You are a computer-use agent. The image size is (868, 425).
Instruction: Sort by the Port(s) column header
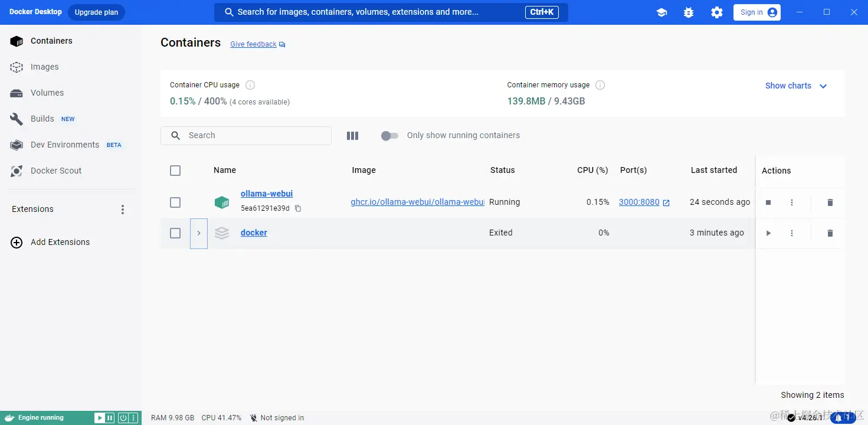(633, 170)
